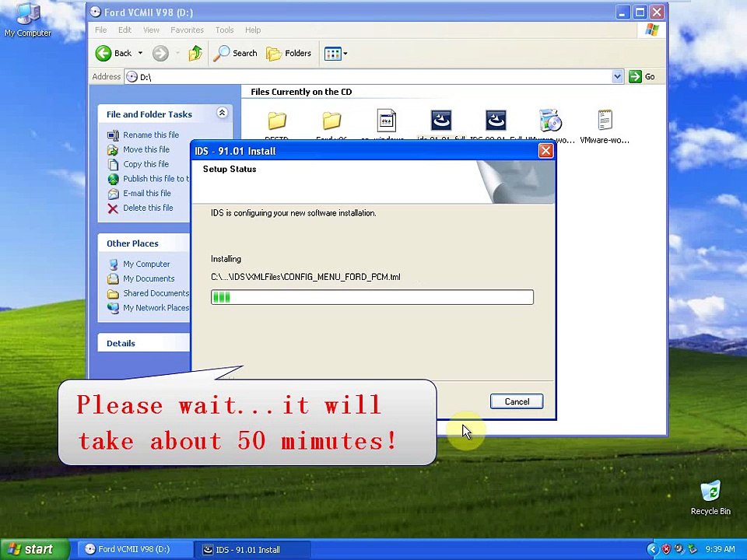
Task: Click Publish this file to the Web
Action: point(156,179)
